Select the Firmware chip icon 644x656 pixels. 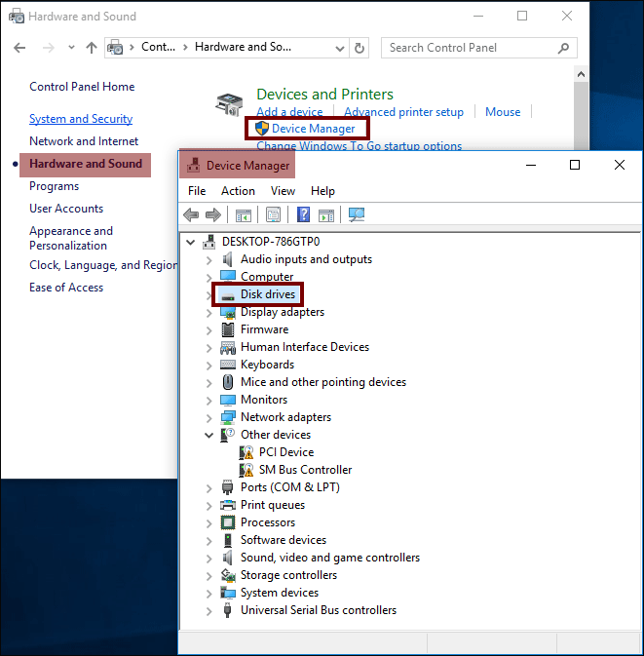[227, 329]
